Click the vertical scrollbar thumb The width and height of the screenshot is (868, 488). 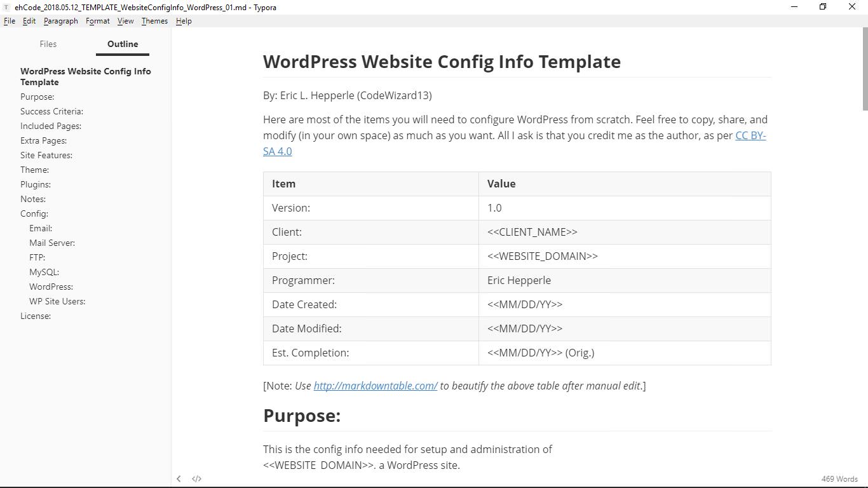pos(864,70)
